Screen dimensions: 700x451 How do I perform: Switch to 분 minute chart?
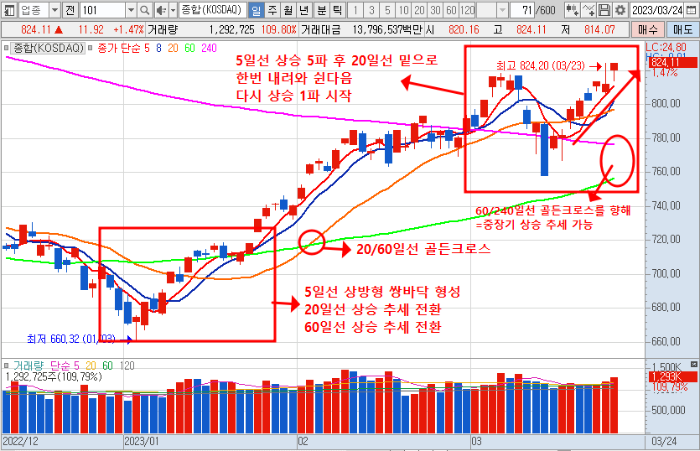[x=321, y=10]
